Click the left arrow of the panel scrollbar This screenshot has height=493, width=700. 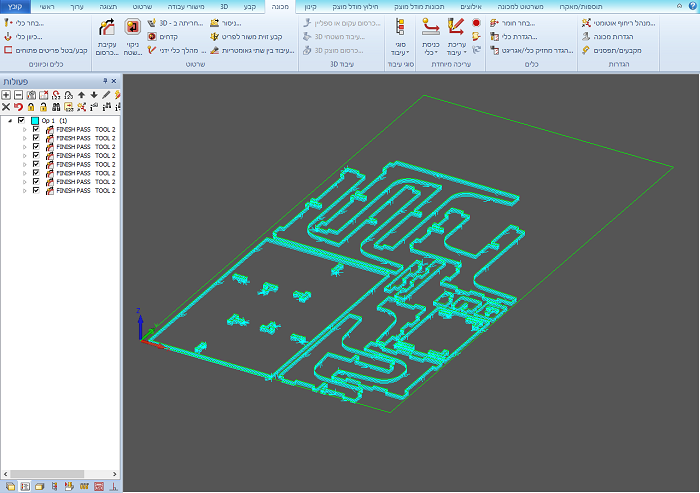tap(5, 474)
